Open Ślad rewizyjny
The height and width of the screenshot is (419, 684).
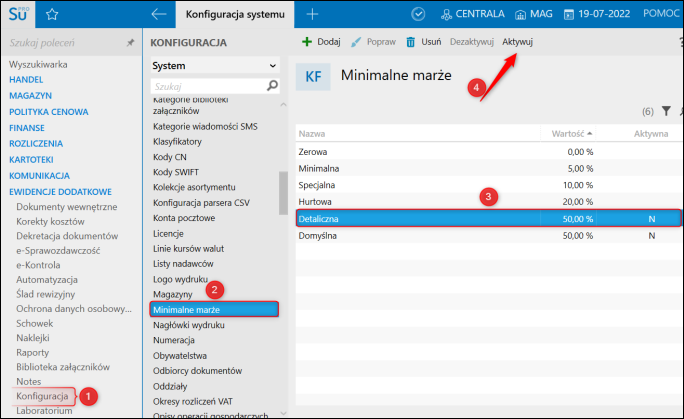(x=46, y=294)
